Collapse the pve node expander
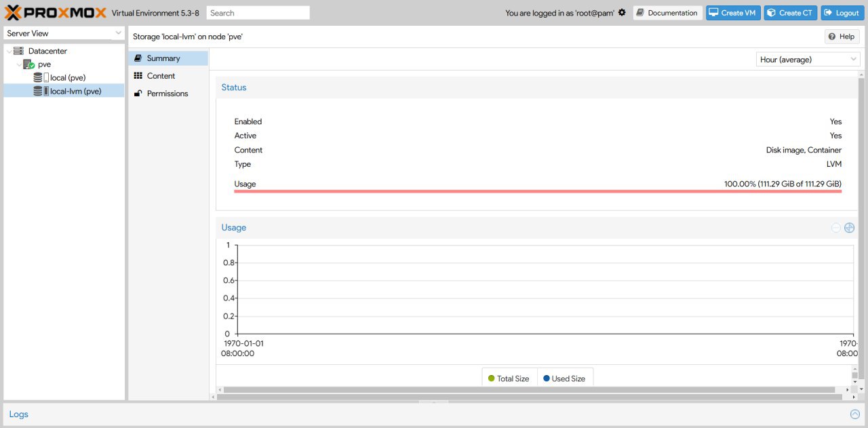Viewport: 868px width, 428px height. click(x=18, y=64)
